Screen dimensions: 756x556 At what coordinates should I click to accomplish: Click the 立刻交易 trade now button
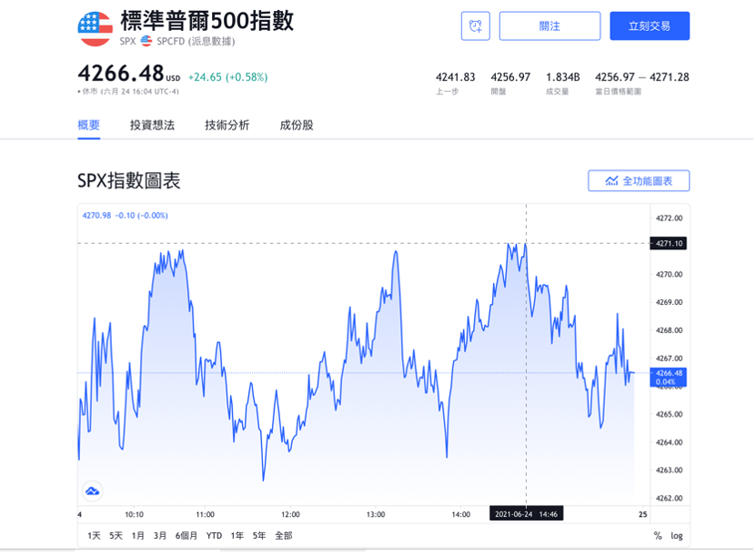[x=650, y=26]
